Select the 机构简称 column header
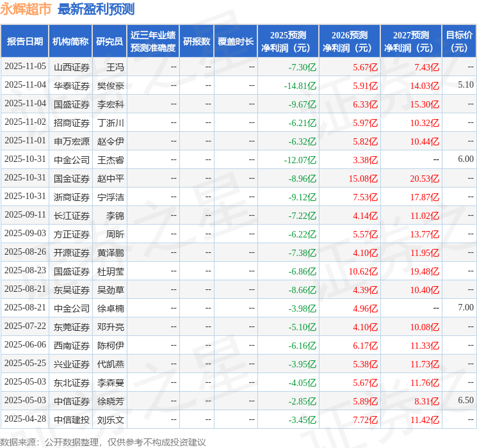The width and height of the screenshot is (477, 448). tap(70, 42)
